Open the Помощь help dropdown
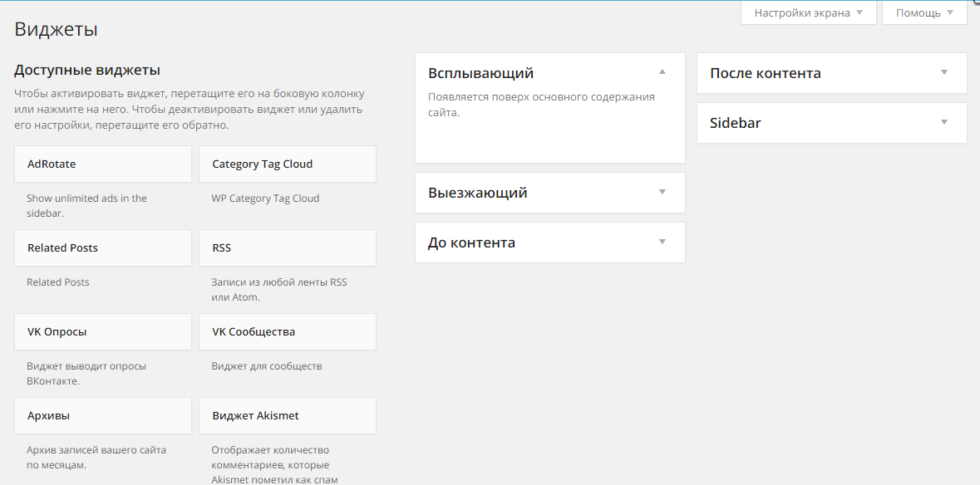The image size is (980, 485). point(923,13)
